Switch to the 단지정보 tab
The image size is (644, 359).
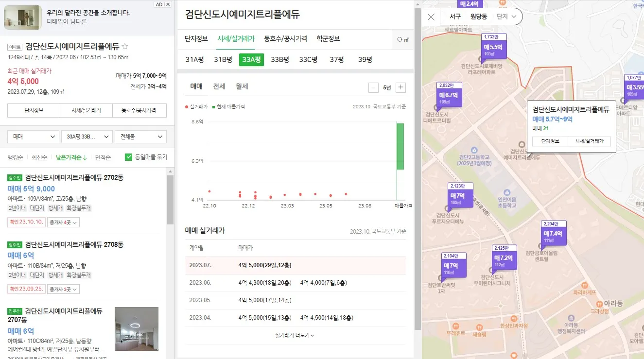(x=196, y=39)
